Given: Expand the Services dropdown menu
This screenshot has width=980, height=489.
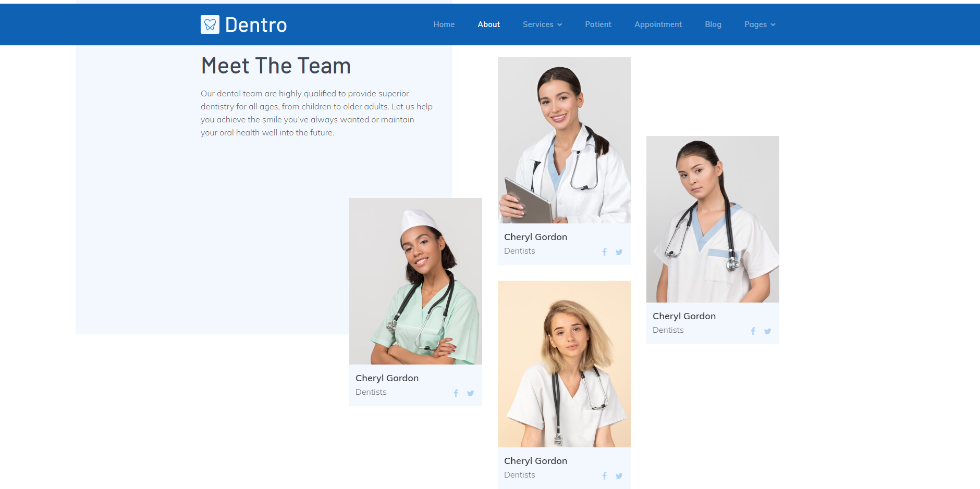Looking at the screenshot, I should pos(542,24).
